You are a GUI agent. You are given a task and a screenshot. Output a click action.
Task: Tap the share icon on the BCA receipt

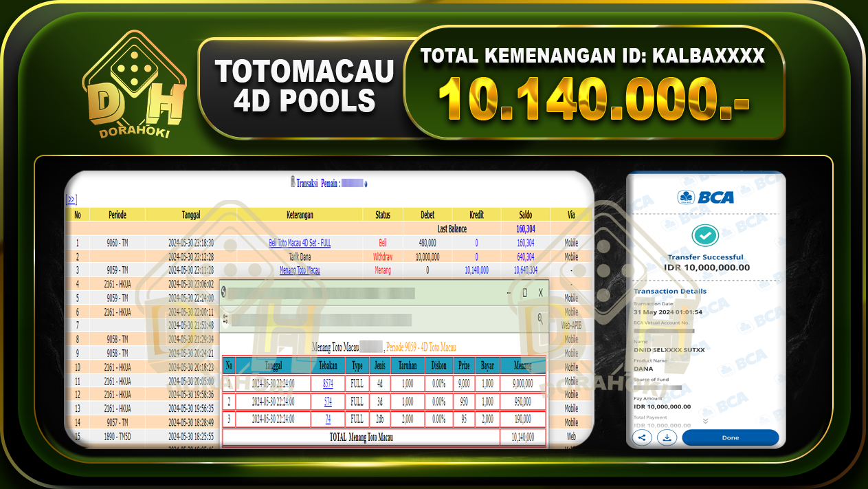(x=642, y=437)
